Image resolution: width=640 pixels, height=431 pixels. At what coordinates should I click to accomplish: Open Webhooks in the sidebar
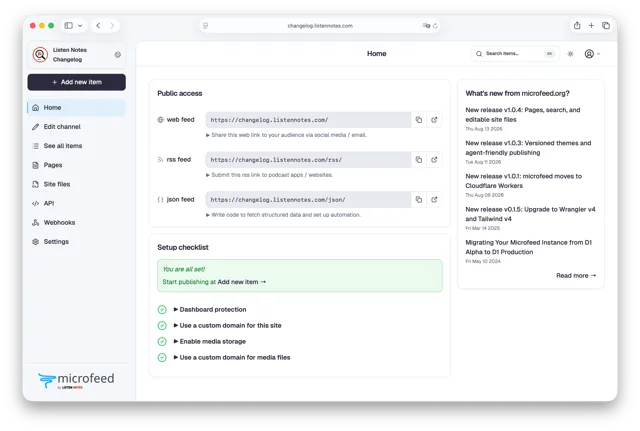click(x=77, y=223)
